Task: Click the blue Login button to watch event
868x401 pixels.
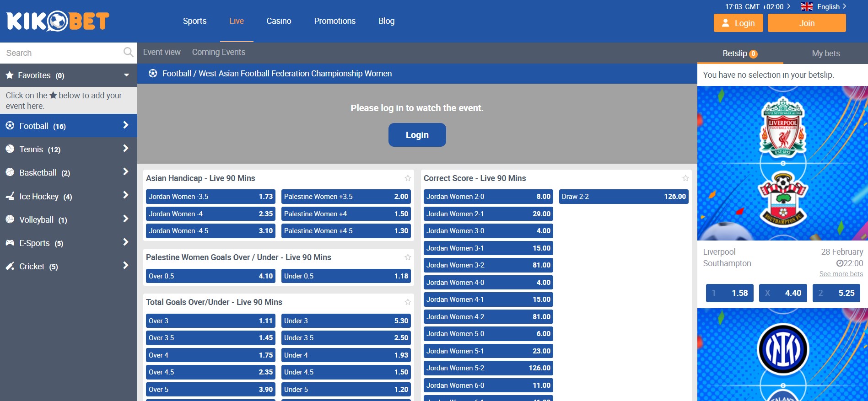Action: (417, 135)
